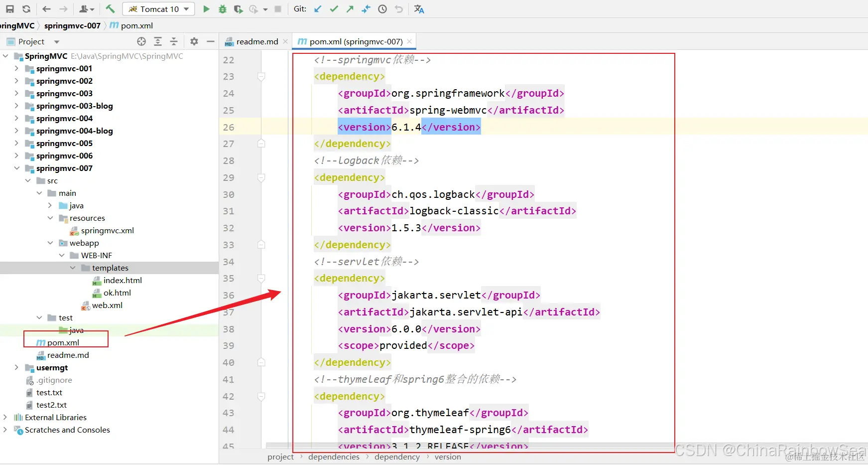Image resolution: width=868 pixels, height=465 pixels.
Task: Fold the logback dependency at line 29
Action: tap(261, 177)
